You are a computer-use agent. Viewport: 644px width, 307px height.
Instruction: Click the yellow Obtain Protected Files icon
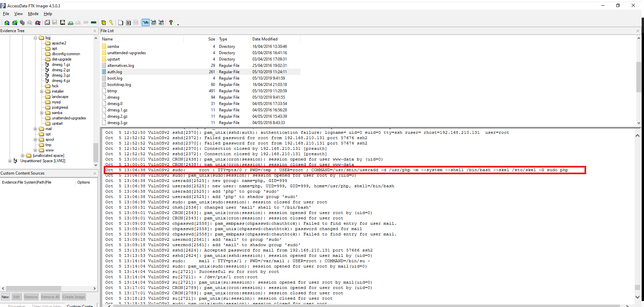pyautogui.click(x=104, y=23)
